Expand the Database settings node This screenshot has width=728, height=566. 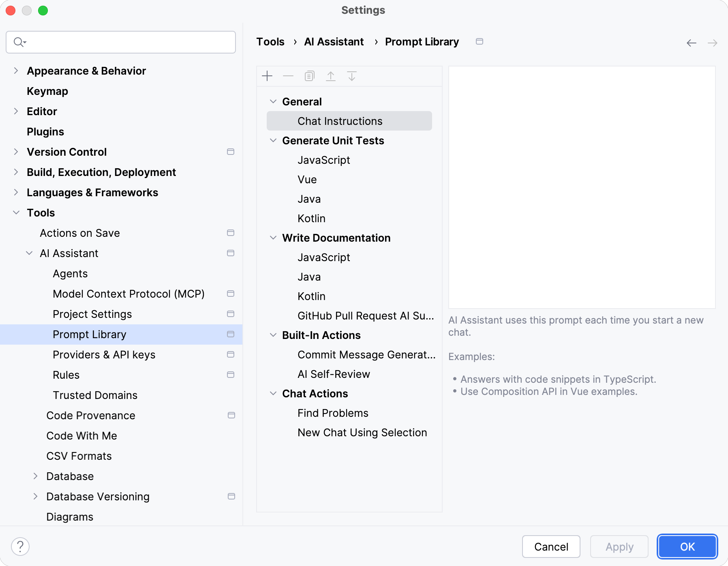[x=36, y=476]
